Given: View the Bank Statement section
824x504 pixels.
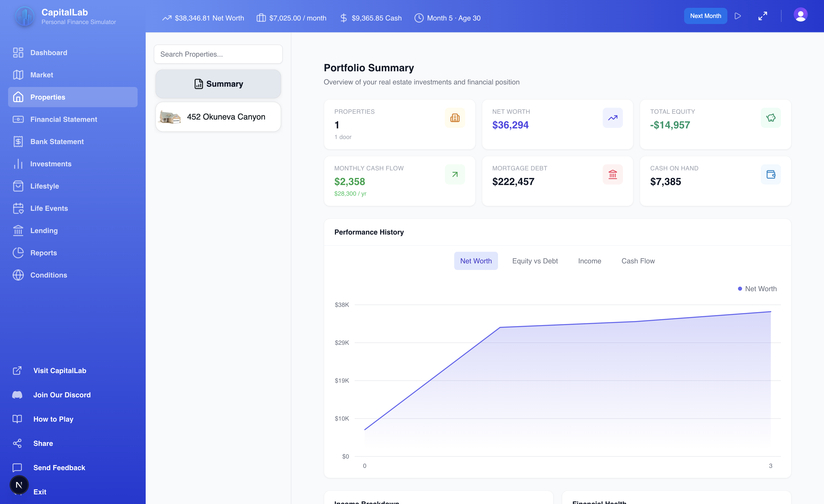Looking at the screenshot, I should [x=57, y=141].
